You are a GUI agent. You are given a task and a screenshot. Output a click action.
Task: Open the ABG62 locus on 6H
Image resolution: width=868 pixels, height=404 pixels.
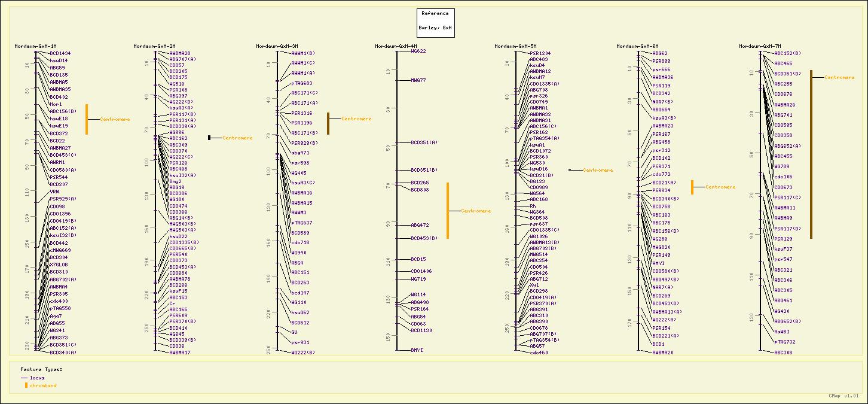pyautogui.click(x=660, y=53)
